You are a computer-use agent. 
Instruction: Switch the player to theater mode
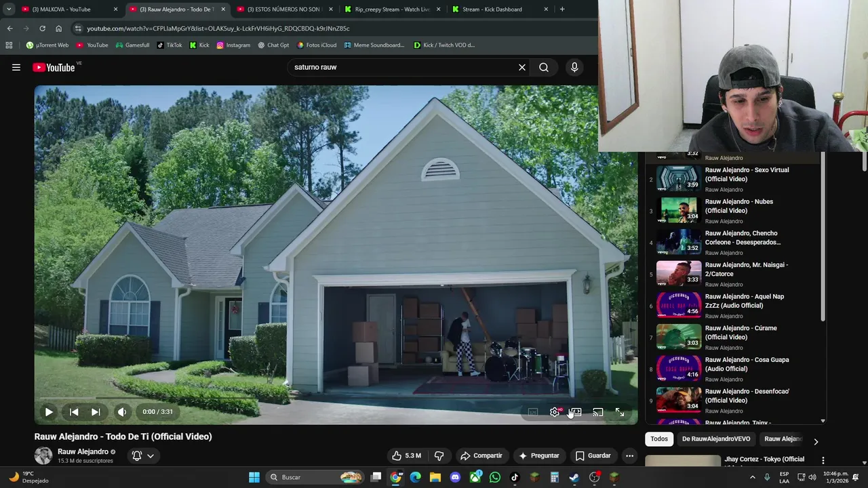pyautogui.click(x=576, y=412)
